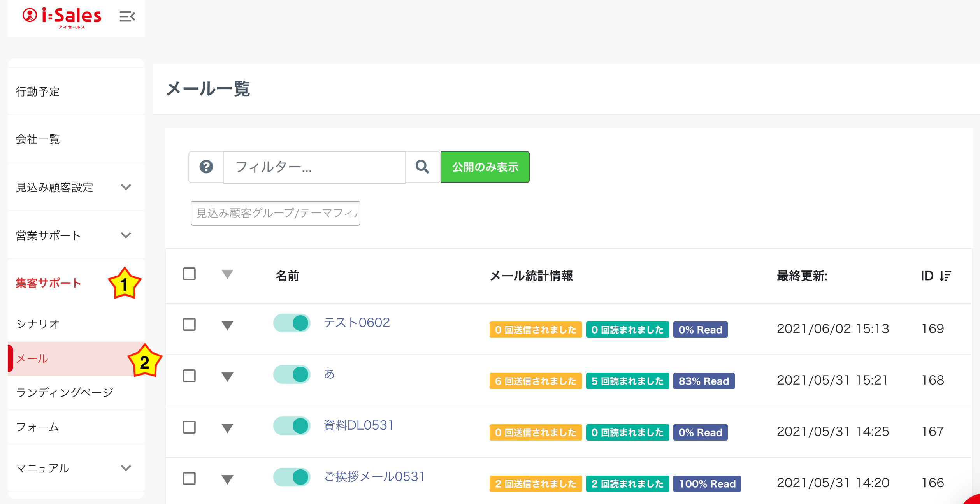Click the bulk action triangle in table header

click(227, 274)
